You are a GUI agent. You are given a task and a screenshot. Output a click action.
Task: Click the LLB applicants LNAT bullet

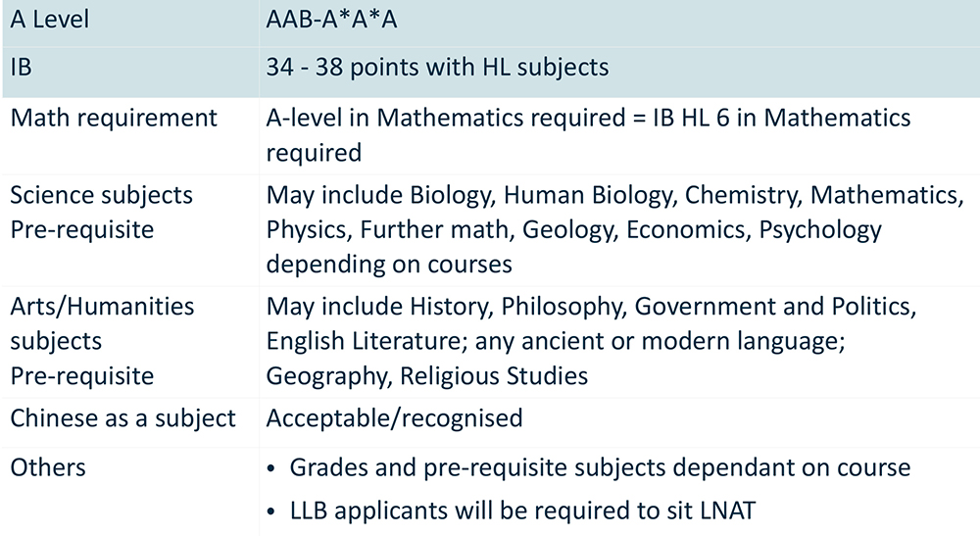click(x=512, y=511)
